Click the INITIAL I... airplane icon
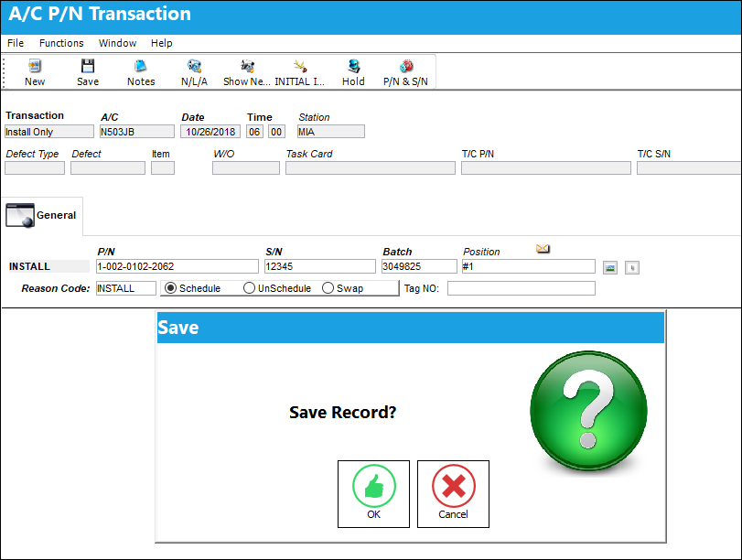 pyautogui.click(x=300, y=66)
